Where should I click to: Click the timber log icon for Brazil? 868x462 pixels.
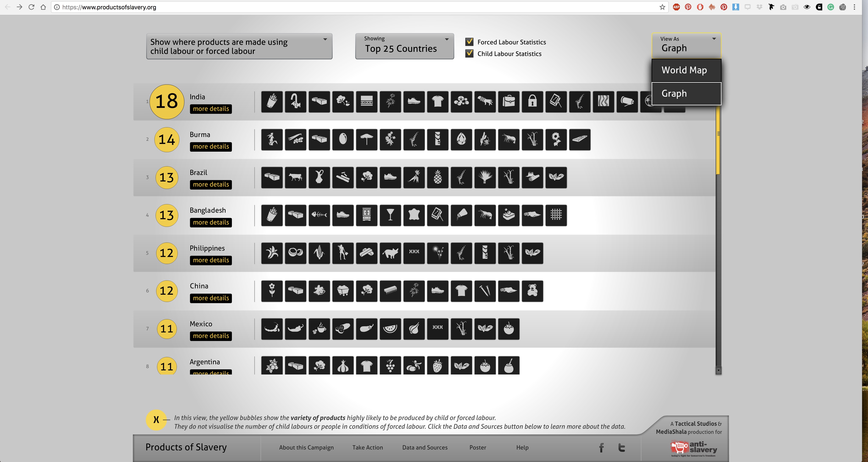(x=532, y=177)
